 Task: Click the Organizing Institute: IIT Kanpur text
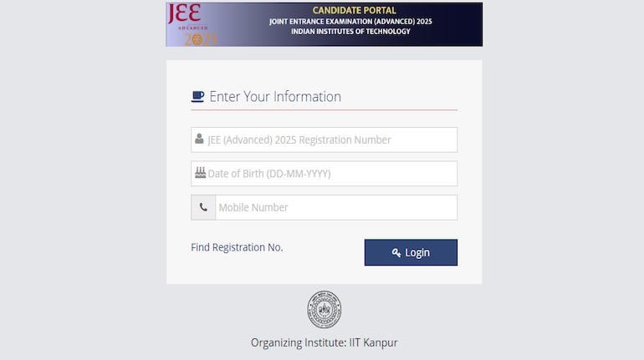coord(330,342)
